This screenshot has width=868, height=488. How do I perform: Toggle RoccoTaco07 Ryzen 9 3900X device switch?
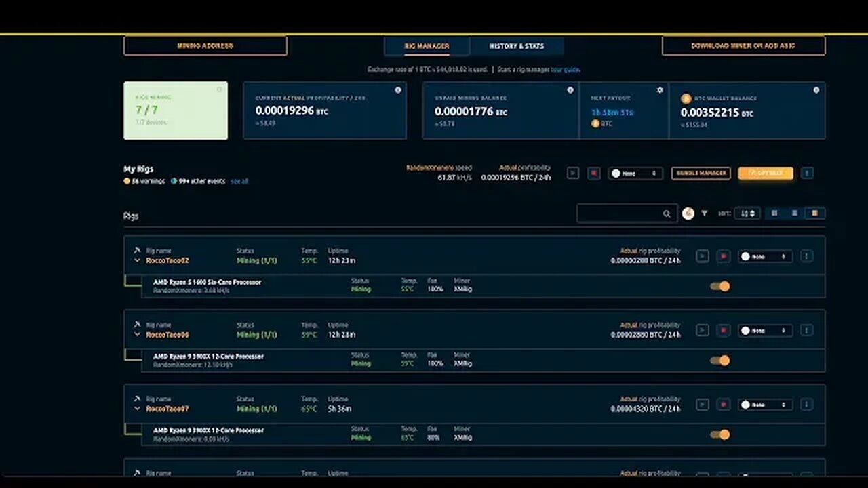click(720, 434)
